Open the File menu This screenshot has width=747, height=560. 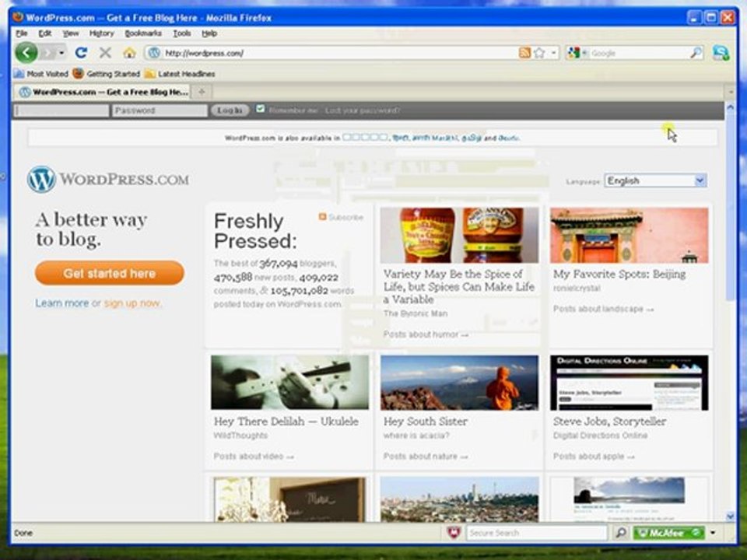click(22, 33)
